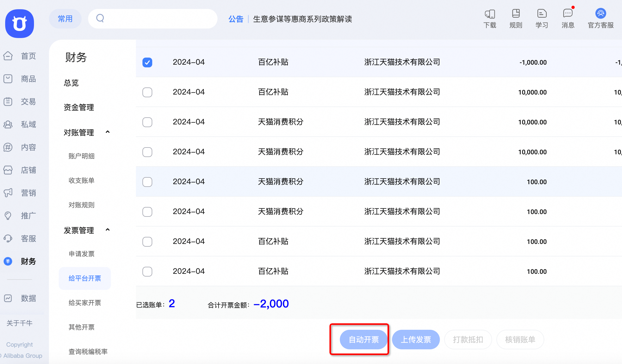Click the 店铺 shop icon

pos(8,170)
